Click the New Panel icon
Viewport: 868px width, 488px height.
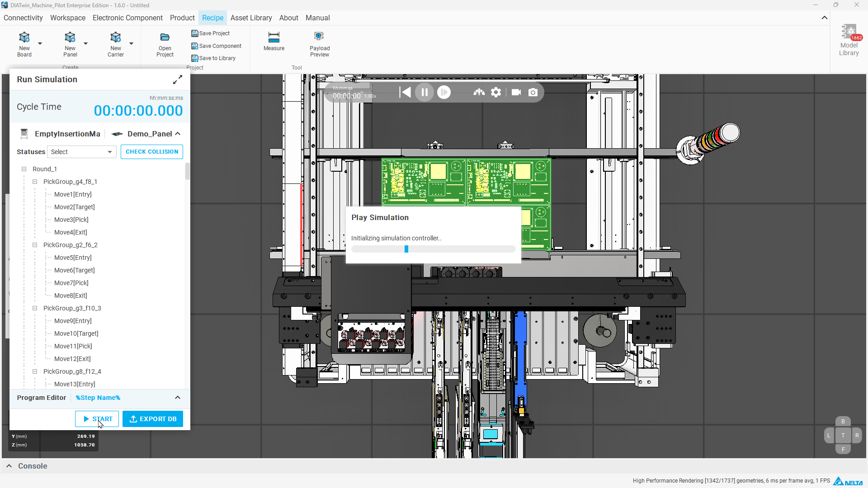(70, 37)
